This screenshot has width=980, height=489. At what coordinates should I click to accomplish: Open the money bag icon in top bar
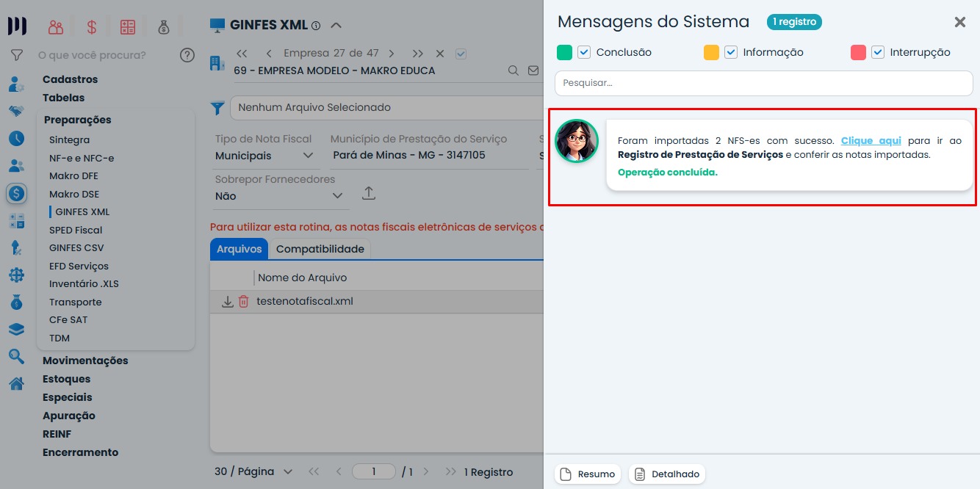click(x=163, y=27)
